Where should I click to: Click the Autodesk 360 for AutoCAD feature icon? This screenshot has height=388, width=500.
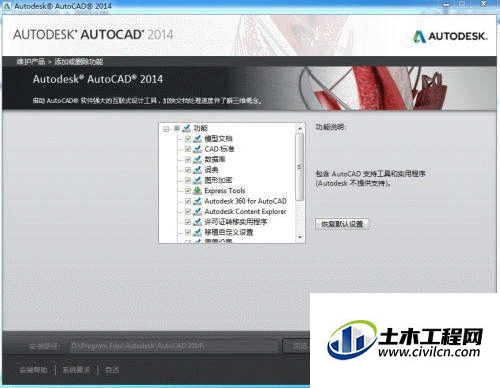coord(197,201)
